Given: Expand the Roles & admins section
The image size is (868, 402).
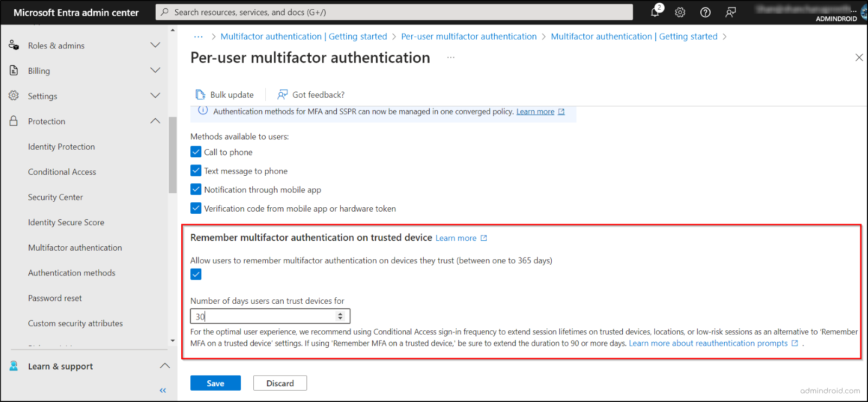Looking at the screenshot, I should coord(155,46).
